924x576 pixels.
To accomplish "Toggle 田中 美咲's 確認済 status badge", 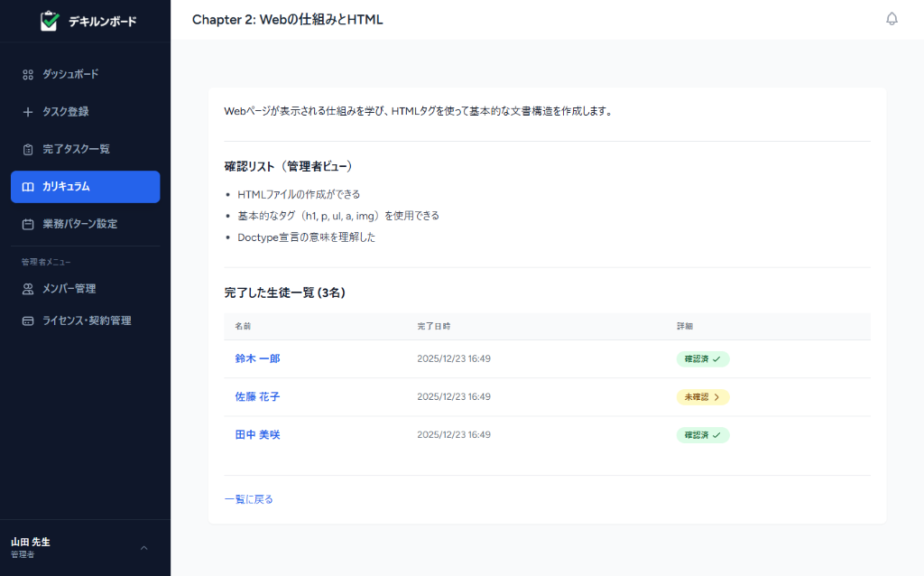I will click(x=703, y=434).
